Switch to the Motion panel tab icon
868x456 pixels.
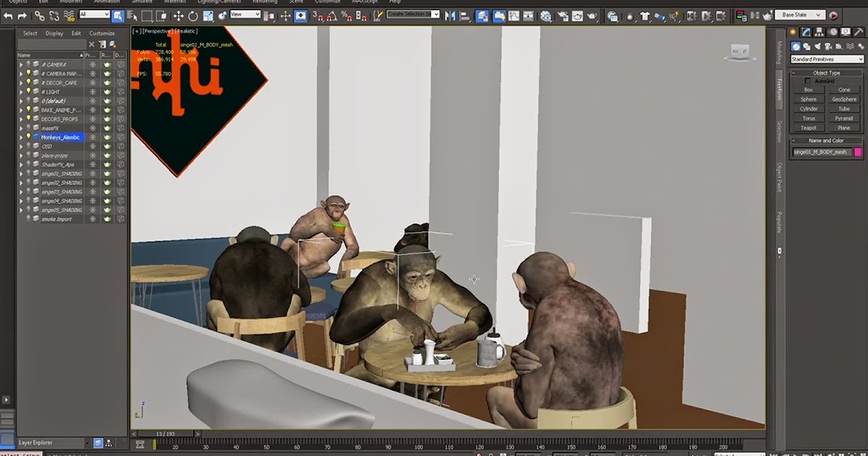(833, 32)
